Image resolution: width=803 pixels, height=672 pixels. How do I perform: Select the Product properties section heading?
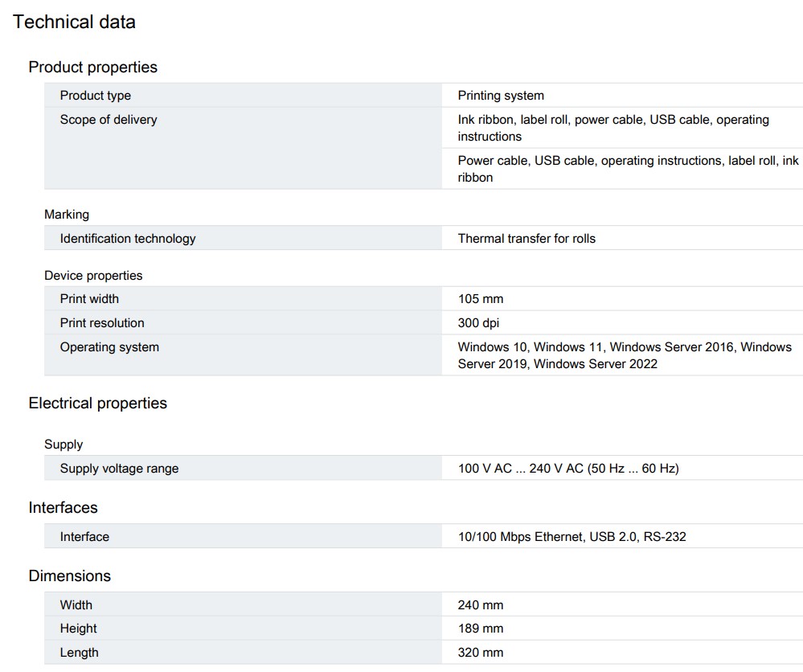tap(92, 68)
